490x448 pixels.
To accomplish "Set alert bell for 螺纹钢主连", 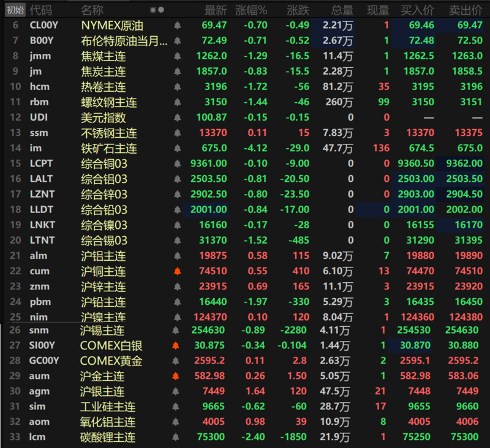I will point(177,102).
